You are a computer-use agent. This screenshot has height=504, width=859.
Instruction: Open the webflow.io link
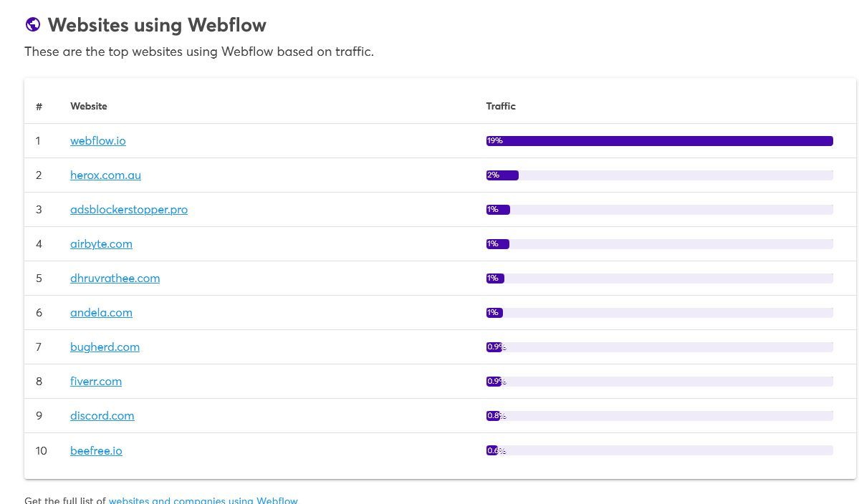point(98,140)
